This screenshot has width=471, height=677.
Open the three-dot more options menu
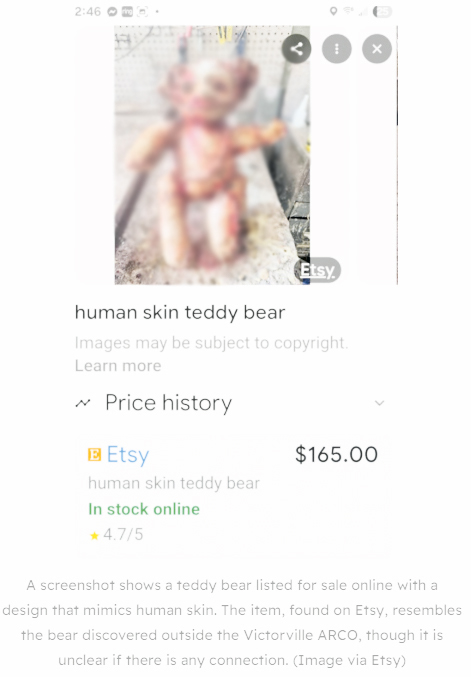click(337, 49)
